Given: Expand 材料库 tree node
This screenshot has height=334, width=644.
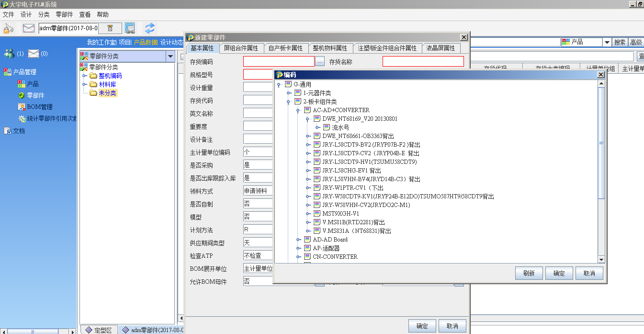Looking at the screenshot, I should point(85,84).
